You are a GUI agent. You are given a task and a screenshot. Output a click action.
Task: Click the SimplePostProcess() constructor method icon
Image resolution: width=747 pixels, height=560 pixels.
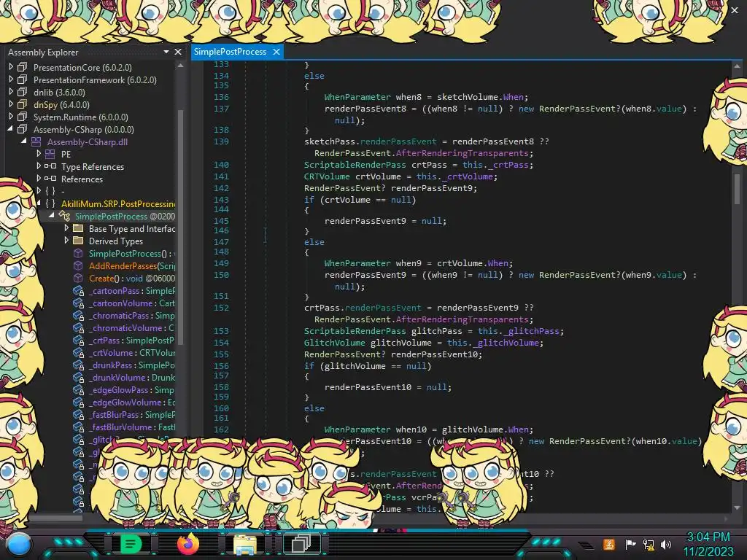click(78, 253)
